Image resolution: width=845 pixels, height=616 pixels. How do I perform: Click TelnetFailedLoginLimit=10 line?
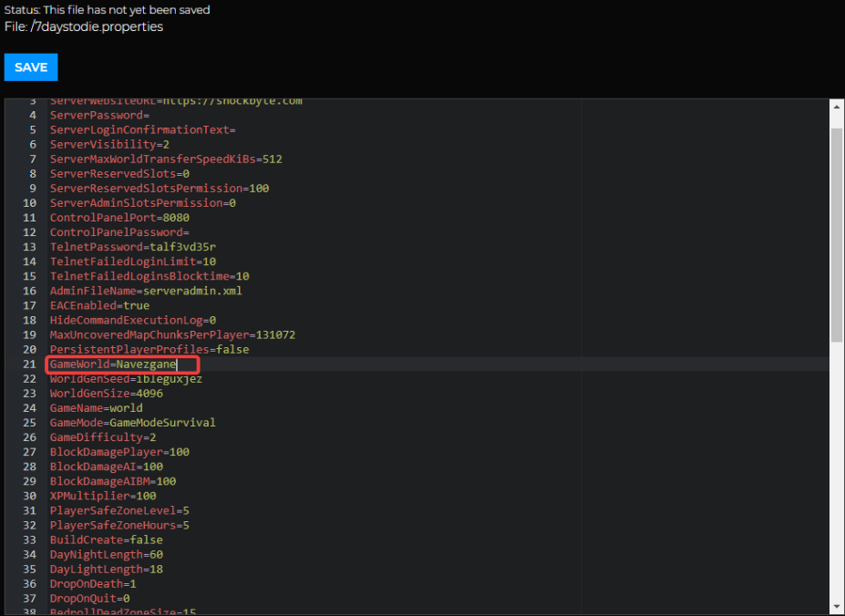133,262
